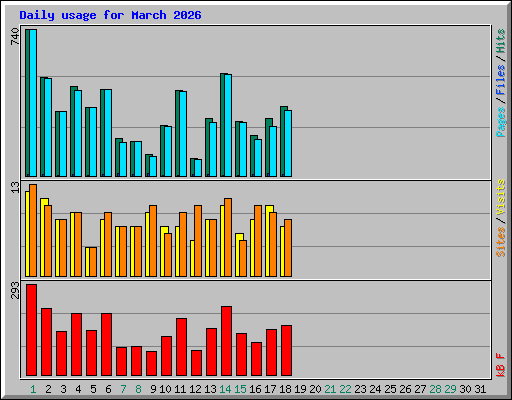Click green day 7 label
This screenshot has width=512, height=400.
123,389
